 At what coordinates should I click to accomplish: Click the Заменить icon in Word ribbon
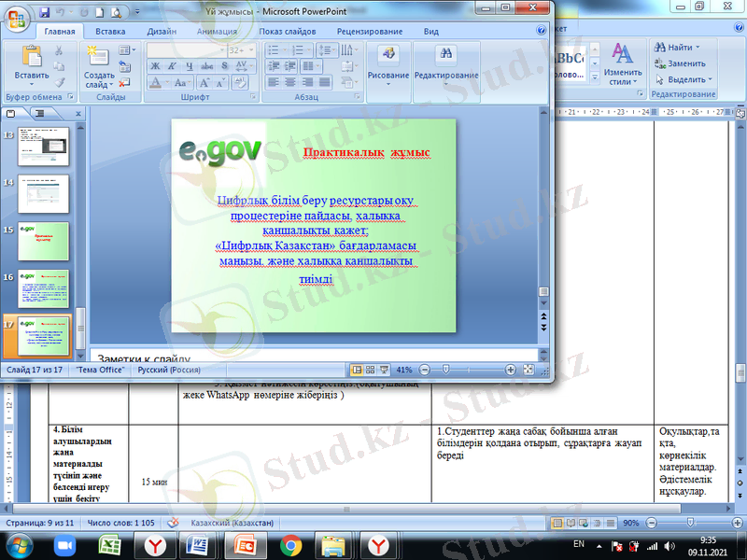coord(659,63)
